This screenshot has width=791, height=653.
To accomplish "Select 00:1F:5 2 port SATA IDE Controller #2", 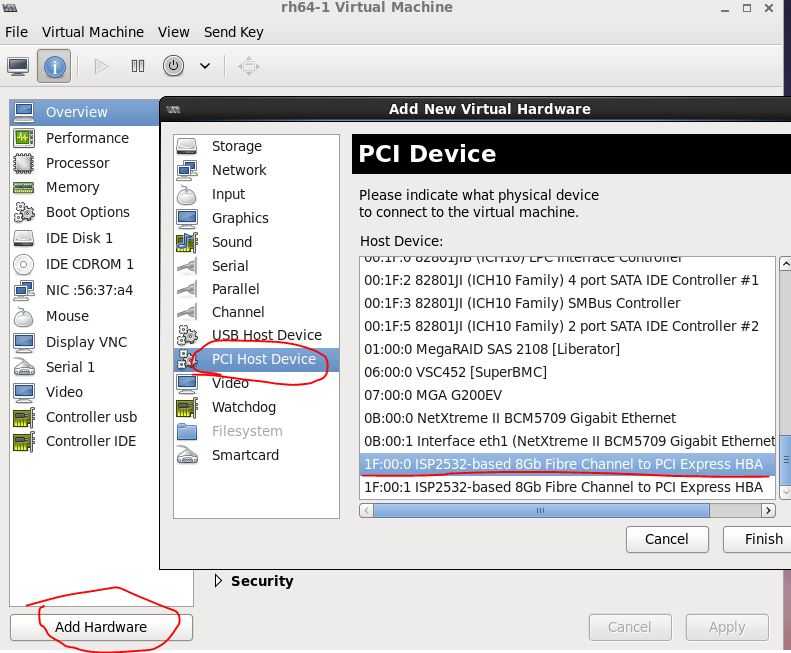I will pyautogui.click(x=568, y=326).
